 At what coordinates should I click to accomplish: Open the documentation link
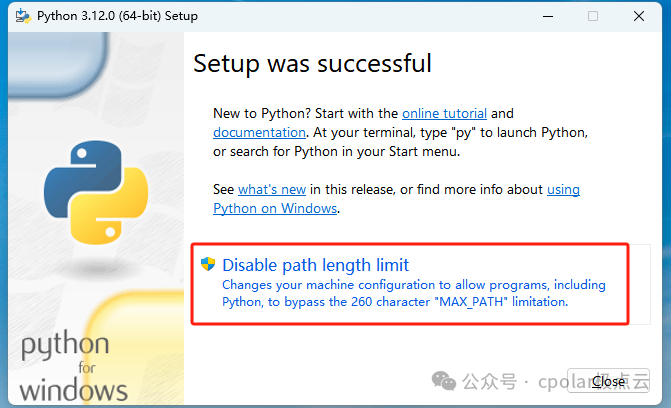259,132
